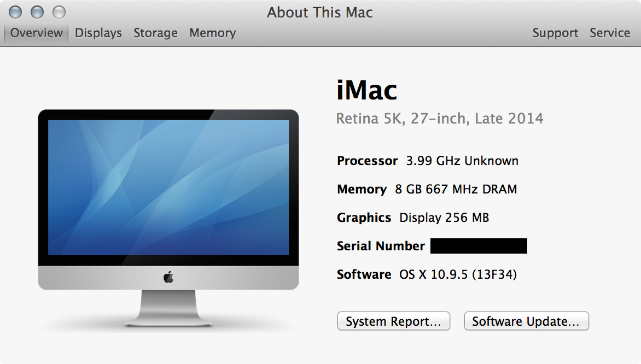Click the iMac computer image
The width and height of the screenshot is (641, 364).
pyautogui.click(x=168, y=218)
